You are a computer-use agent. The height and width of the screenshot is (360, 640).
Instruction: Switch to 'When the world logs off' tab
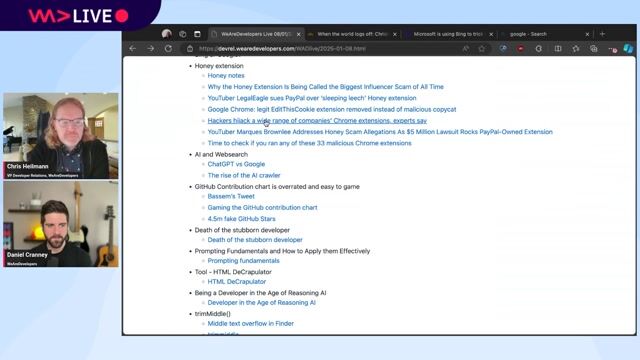[352, 34]
